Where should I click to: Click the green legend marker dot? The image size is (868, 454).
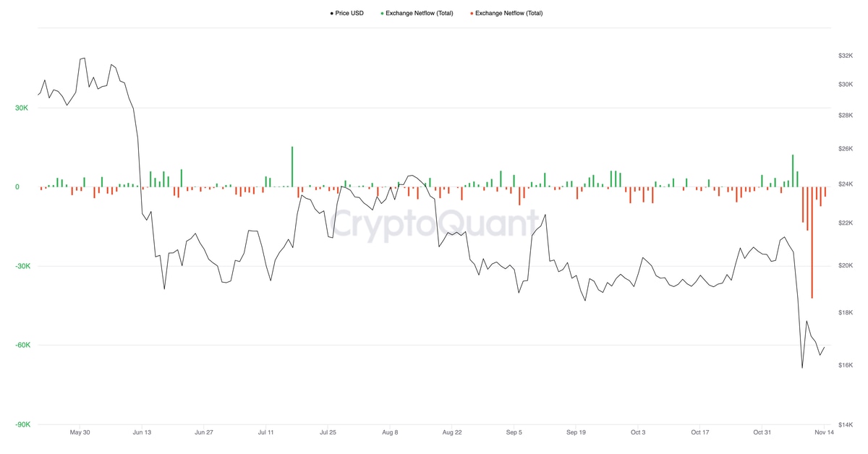click(x=381, y=13)
